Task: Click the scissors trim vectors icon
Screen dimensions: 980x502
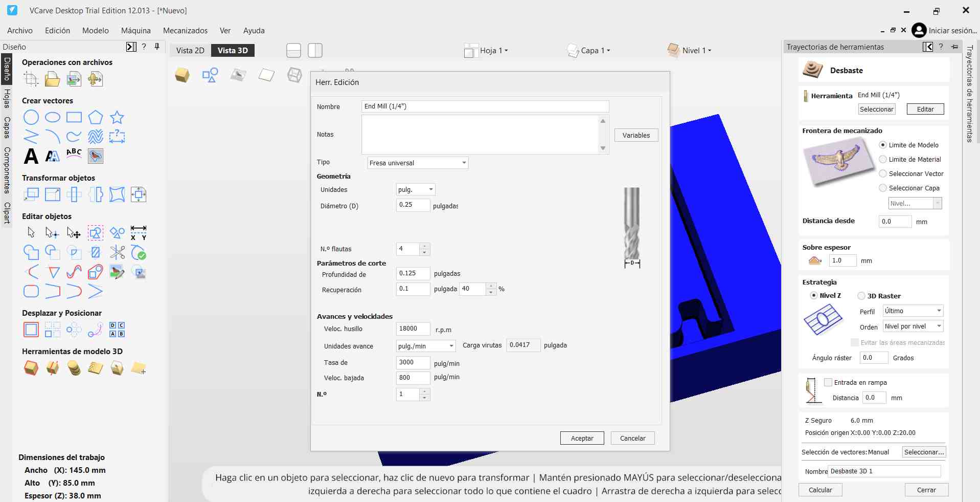Action: click(x=117, y=252)
